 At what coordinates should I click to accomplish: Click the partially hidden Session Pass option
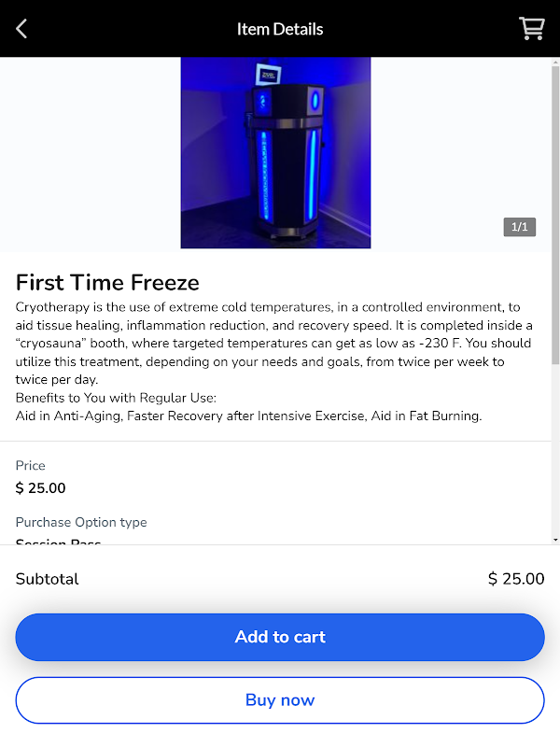pyautogui.click(x=58, y=542)
